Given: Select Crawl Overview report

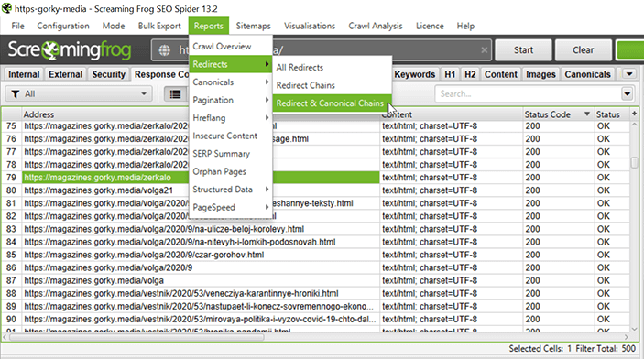Looking at the screenshot, I should click(x=231, y=47).
